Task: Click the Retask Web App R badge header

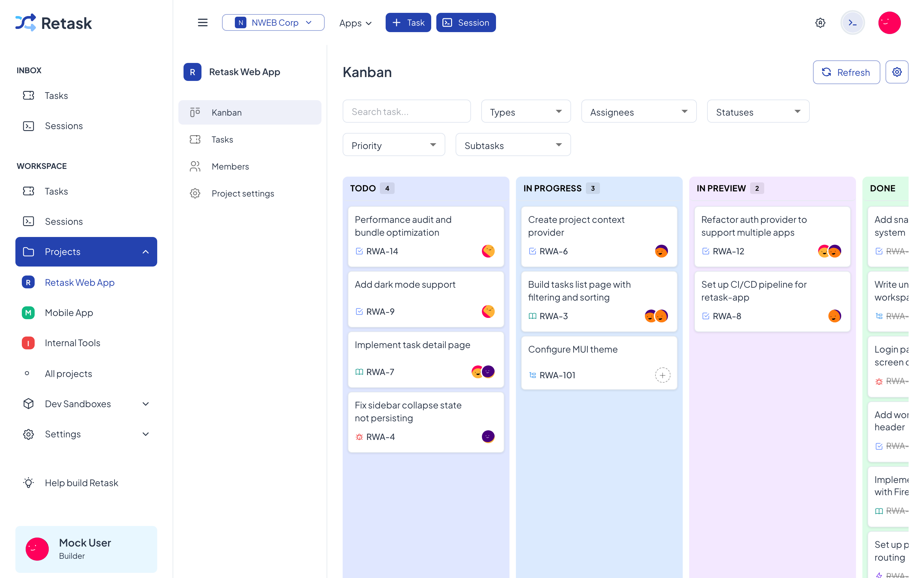Action: [193, 72]
